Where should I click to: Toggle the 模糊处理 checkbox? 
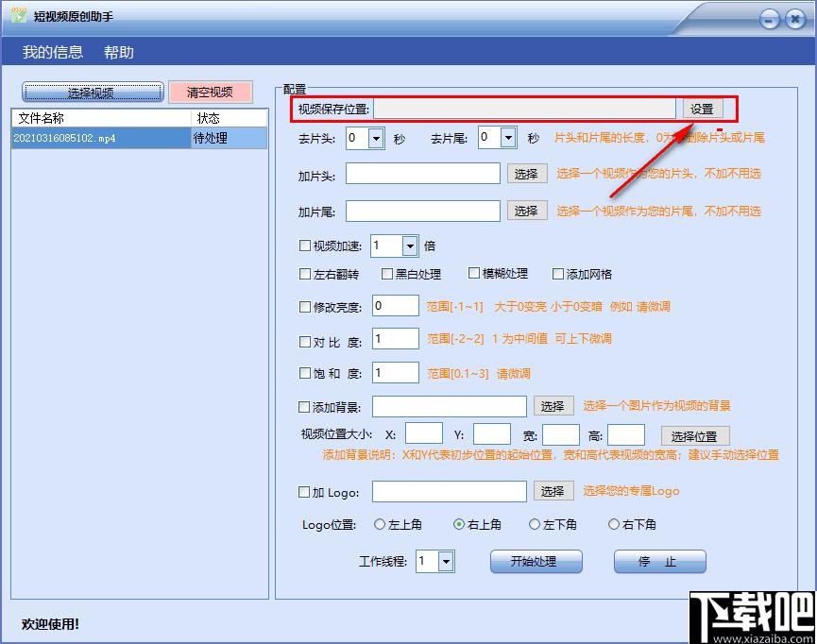[474, 273]
